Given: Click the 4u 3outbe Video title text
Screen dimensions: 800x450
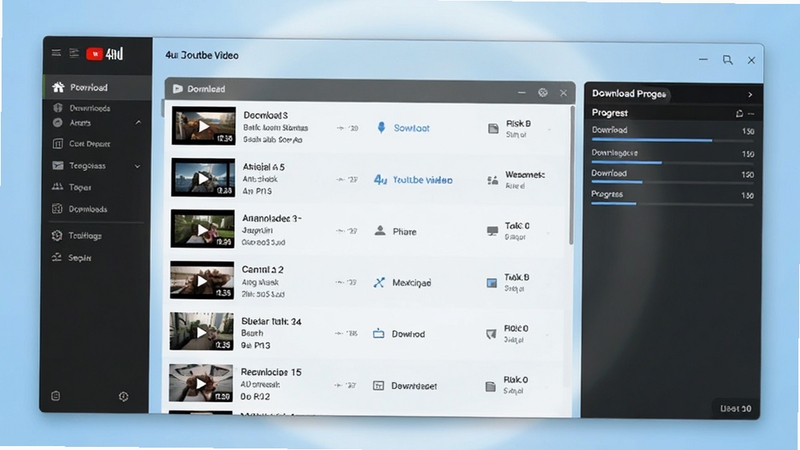Looking at the screenshot, I should pos(202,55).
